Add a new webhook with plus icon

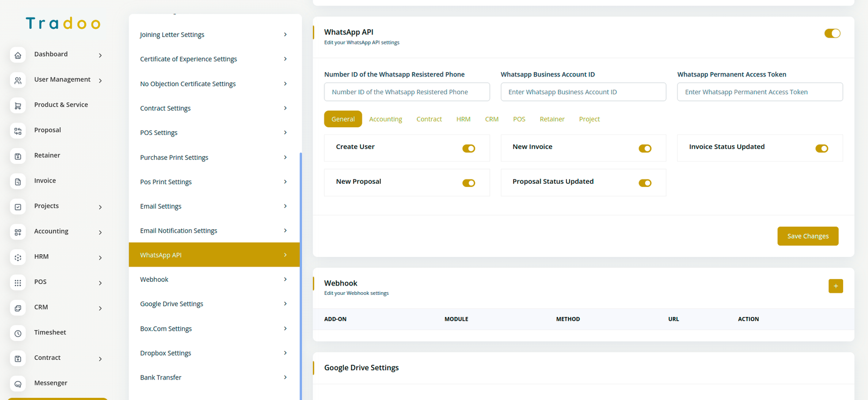tap(835, 286)
